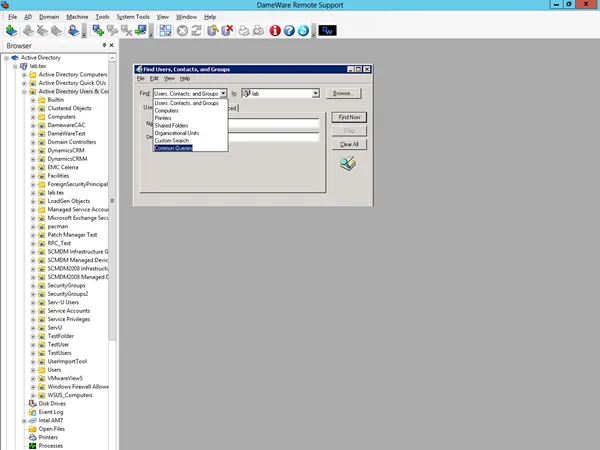Click the Browse... button
Viewport: 600px width, 450px height.
click(344, 93)
